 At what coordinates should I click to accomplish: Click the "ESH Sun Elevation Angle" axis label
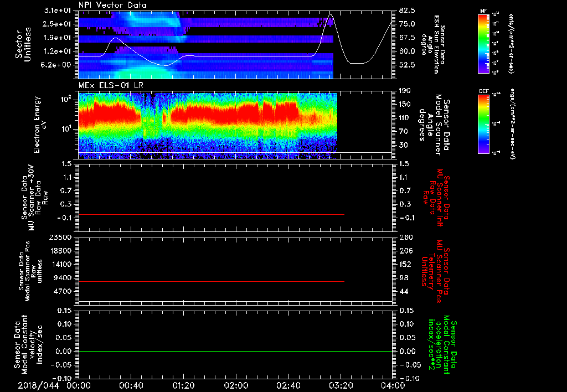pos(433,44)
